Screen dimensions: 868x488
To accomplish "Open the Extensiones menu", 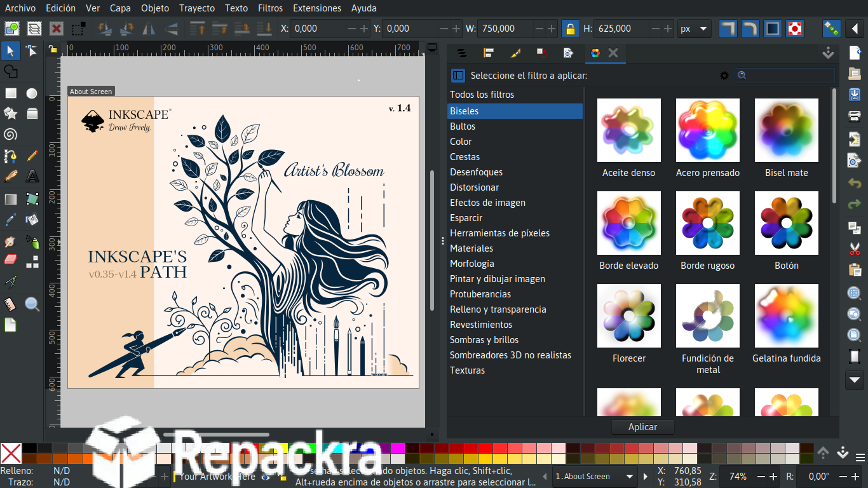I will [x=317, y=8].
